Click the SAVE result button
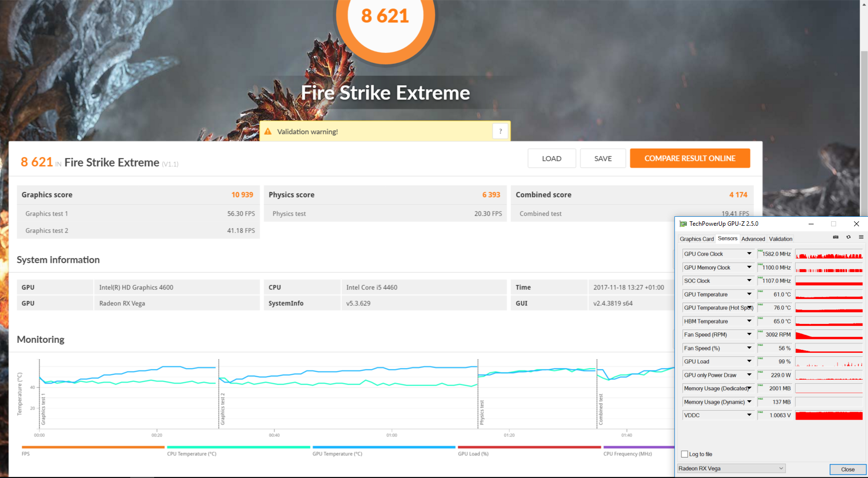Image resolution: width=868 pixels, height=478 pixels. [603, 159]
